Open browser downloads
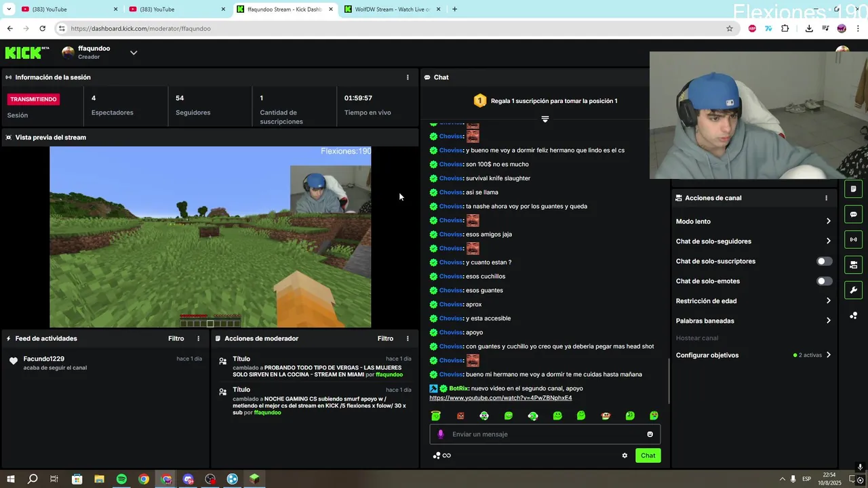 click(809, 28)
